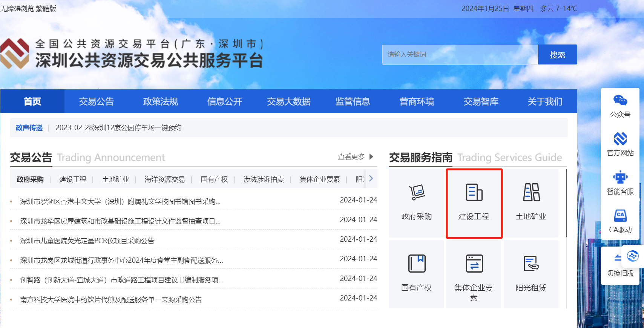Click the CA驱动 icon
Image resolution: width=644 pixels, height=328 pixels.
pos(620,216)
